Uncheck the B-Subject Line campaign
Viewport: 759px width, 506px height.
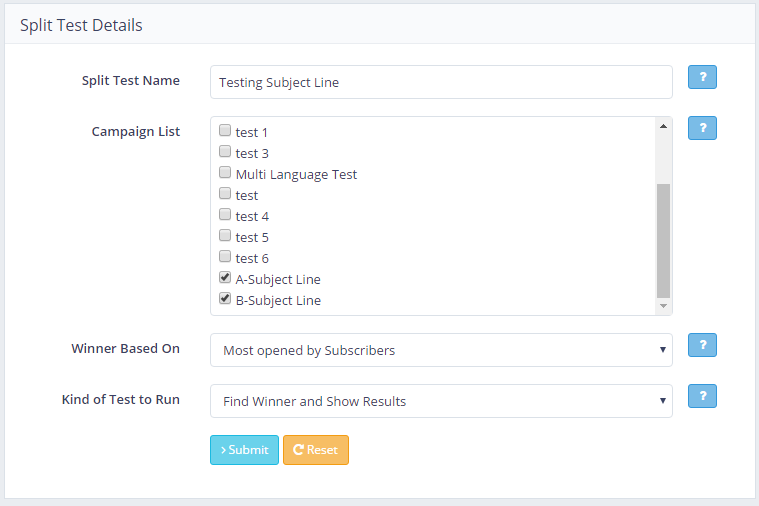click(x=225, y=299)
